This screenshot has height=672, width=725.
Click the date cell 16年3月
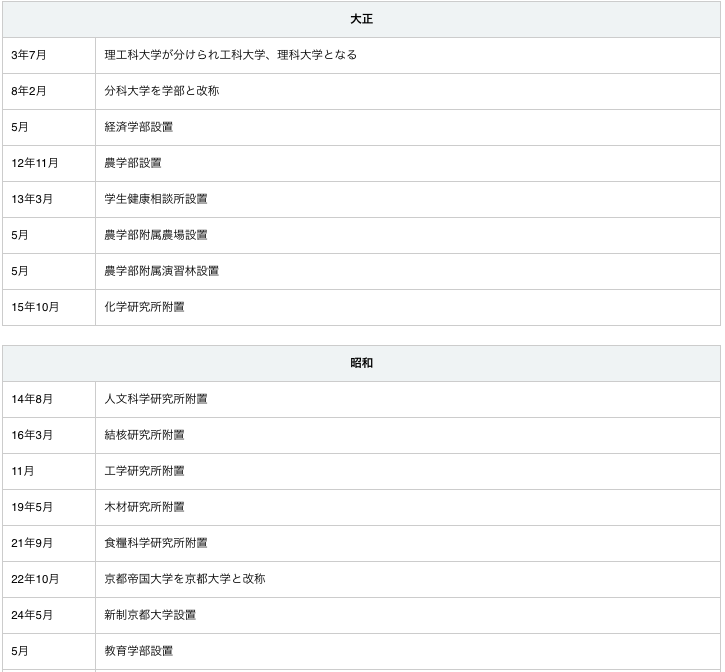49,435
